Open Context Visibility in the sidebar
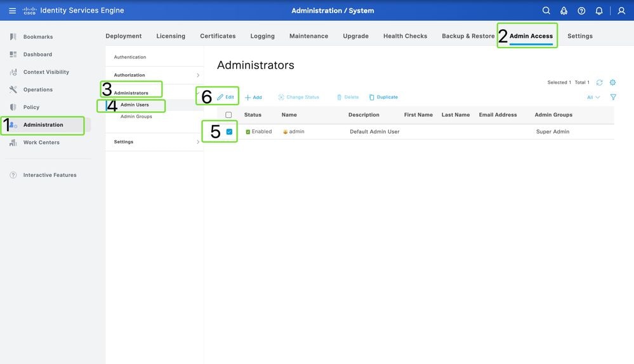The height and width of the screenshot is (364, 634). click(x=46, y=72)
